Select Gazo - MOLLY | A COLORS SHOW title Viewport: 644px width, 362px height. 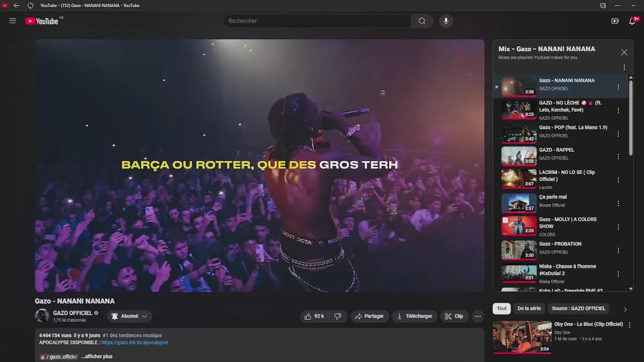(x=568, y=223)
